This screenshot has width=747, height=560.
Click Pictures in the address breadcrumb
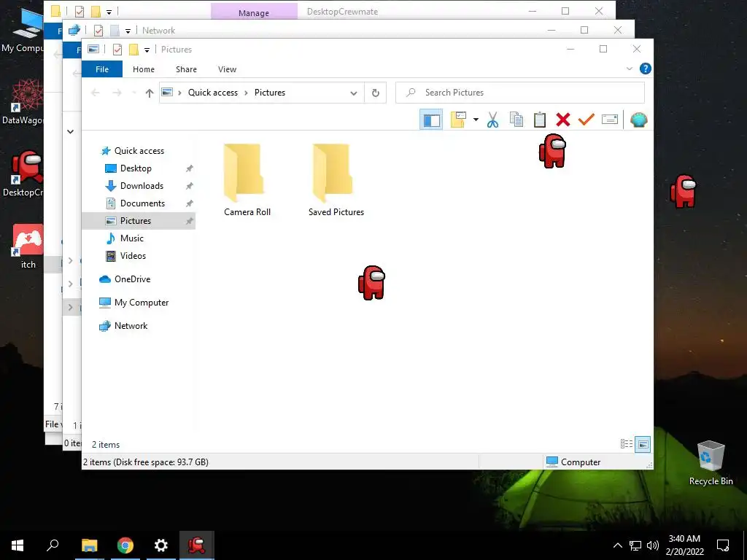click(270, 93)
